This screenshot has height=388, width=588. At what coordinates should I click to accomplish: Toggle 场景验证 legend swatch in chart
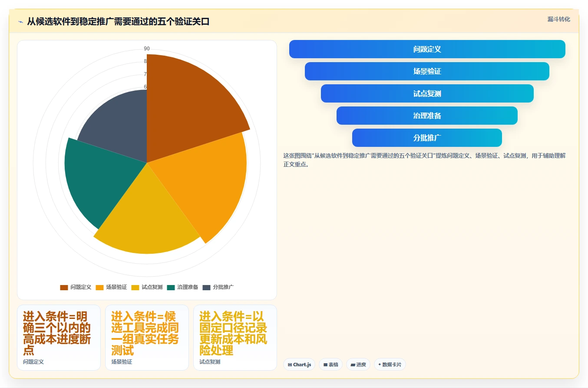pos(99,287)
